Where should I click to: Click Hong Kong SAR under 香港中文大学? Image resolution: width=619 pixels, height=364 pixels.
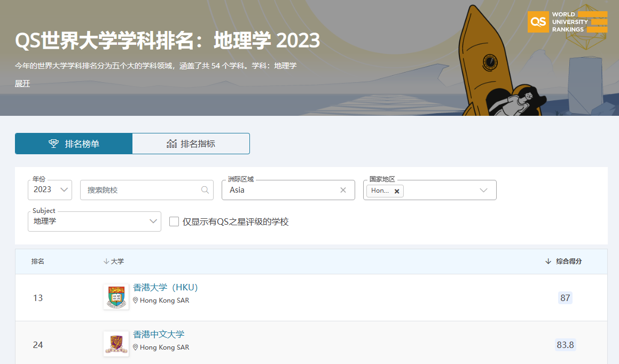point(164,347)
